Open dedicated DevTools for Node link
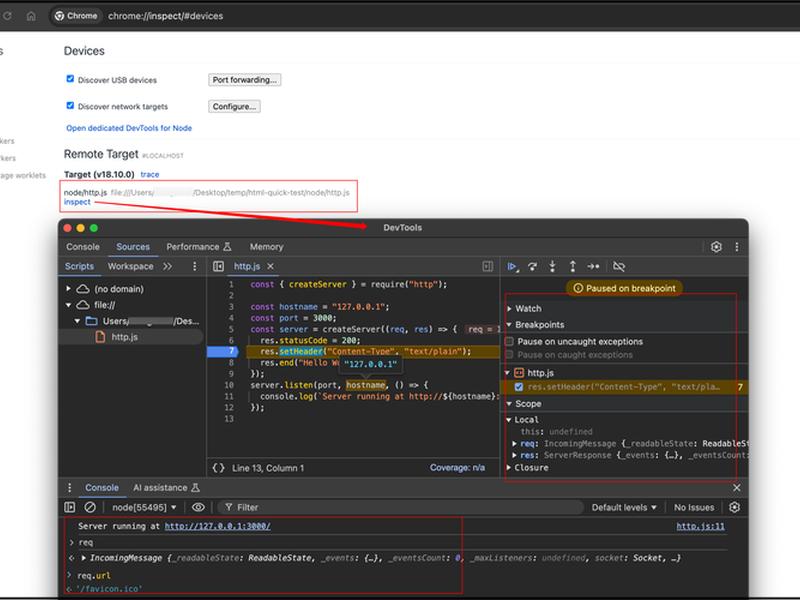Screen dimensions: 800x600 [x=129, y=128]
